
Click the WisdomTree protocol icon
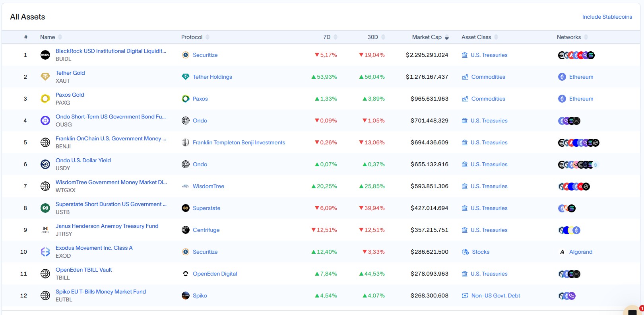[x=186, y=186]
